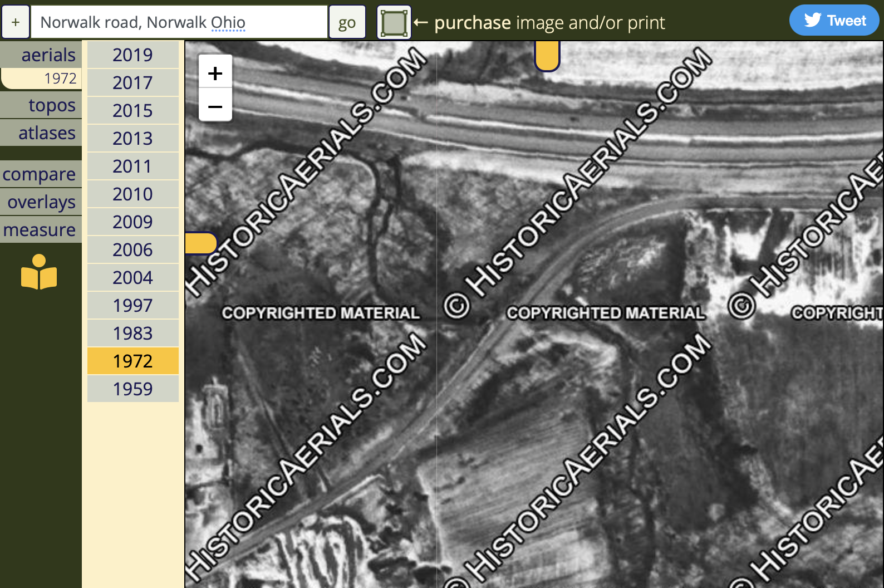Image resolution: width=884 pixels, height=588 pixels.
Task: Click the location search input field
Action: point(179,22)
